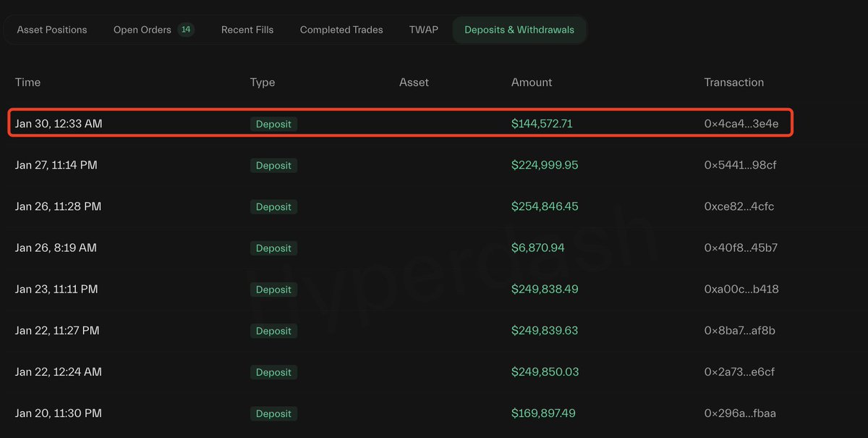Open transaction 0x40f8...45b7 link
Screen dimensions: 868x438
[741, 248]
